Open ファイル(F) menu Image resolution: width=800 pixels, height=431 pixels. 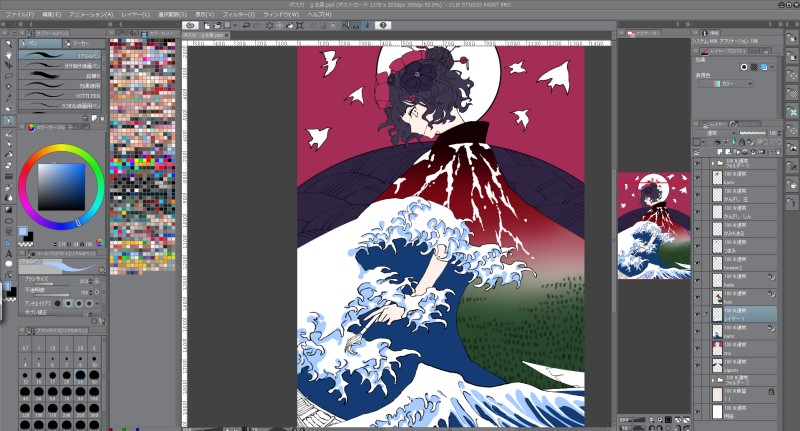click(20, 14)
